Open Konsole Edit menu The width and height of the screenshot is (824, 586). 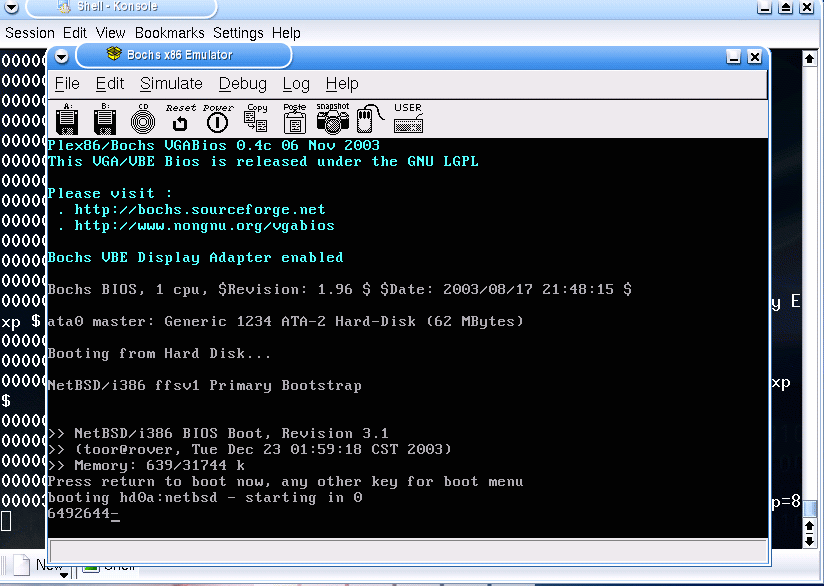click(x=75, y=33)
